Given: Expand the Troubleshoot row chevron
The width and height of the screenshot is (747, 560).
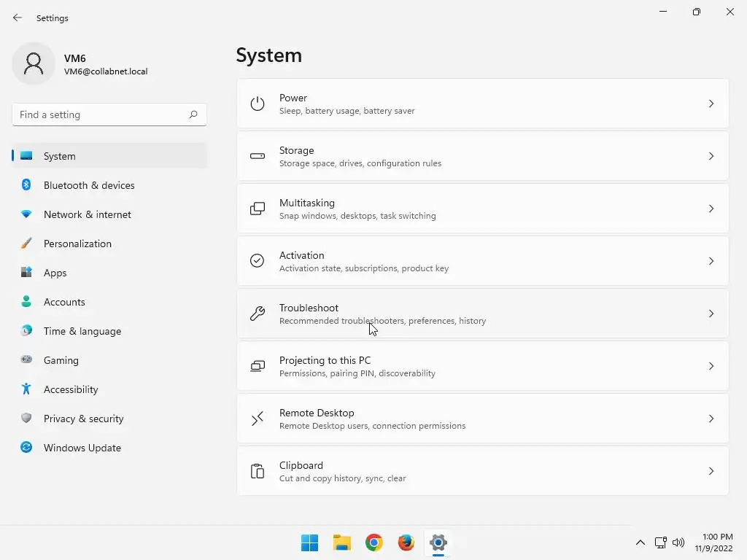Looking at the screenshot, I should pyautogui.click(x=711, y=314).
